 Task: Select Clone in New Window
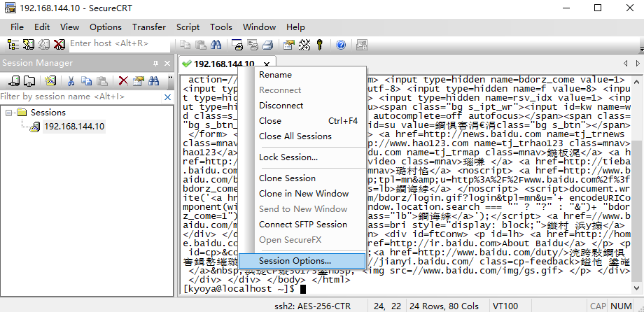click(x=302, y=194)
